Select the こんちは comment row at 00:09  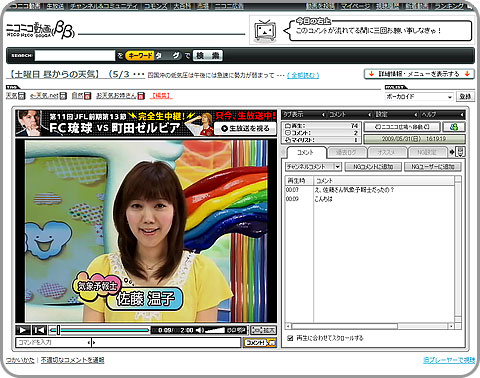click(370, 199)
